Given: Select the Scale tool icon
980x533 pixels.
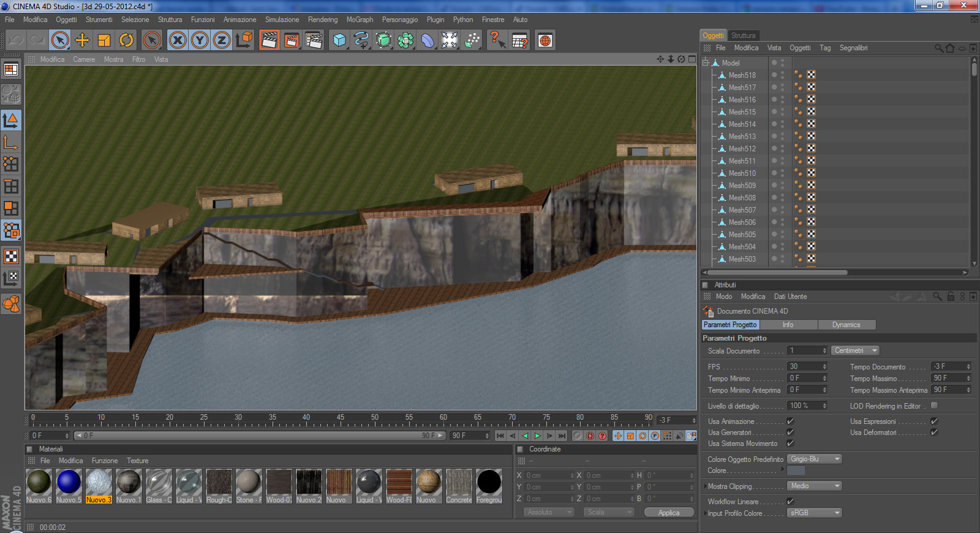Looking at the screenshot, I should (x=104, y=40).
